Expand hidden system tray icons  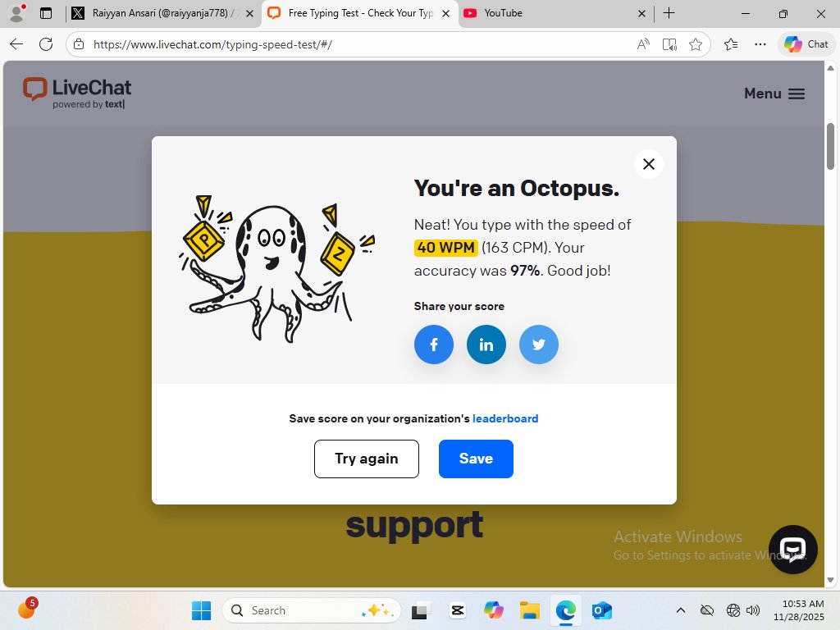tap(681, 610)
